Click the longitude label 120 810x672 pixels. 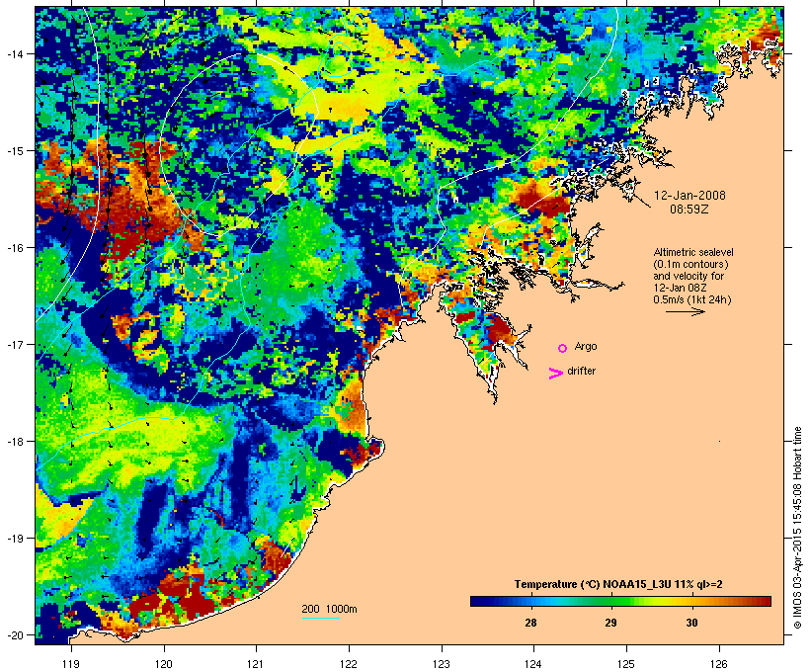tap(164, 664)
